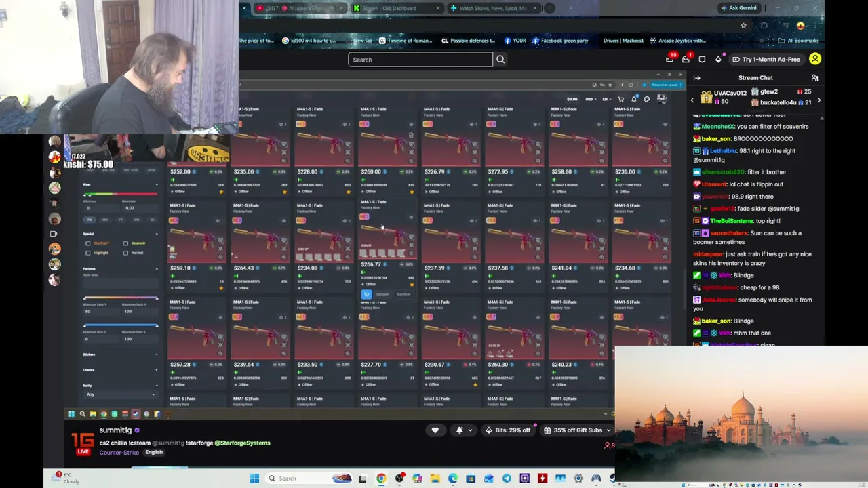
Task: Open the 'Timeline of Roman' bookmark
Action: pyautogui.click(x=405, y=41)
